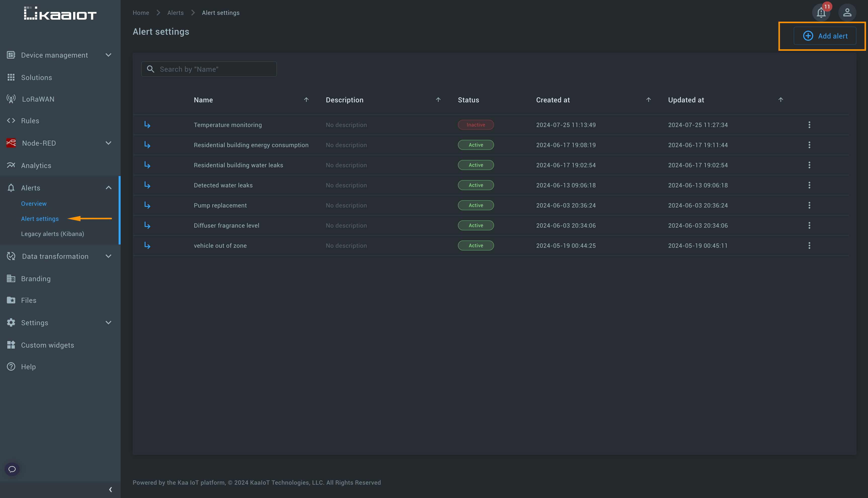Open actions menu for Residential building water leaks
Viewport: 868px width, 498px height.
809,165
